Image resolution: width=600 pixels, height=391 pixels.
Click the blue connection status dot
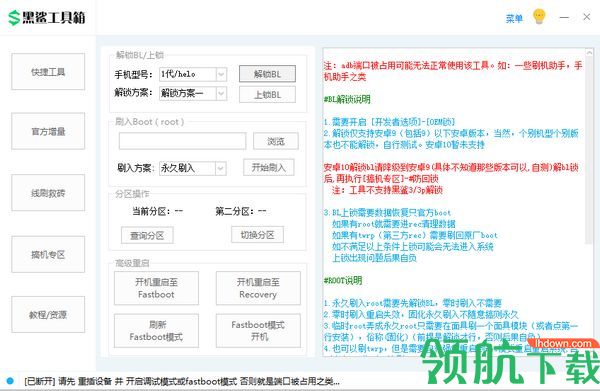coord(10,381)
